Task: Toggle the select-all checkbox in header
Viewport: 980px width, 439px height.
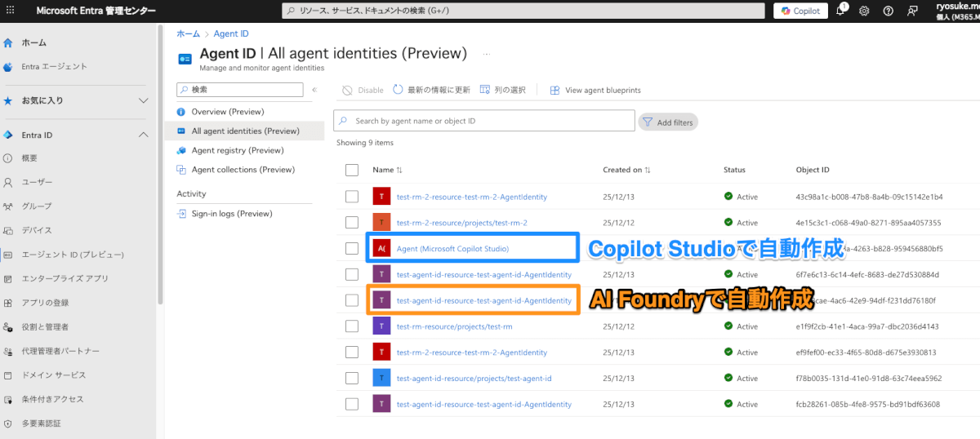Action: point(352,170)
